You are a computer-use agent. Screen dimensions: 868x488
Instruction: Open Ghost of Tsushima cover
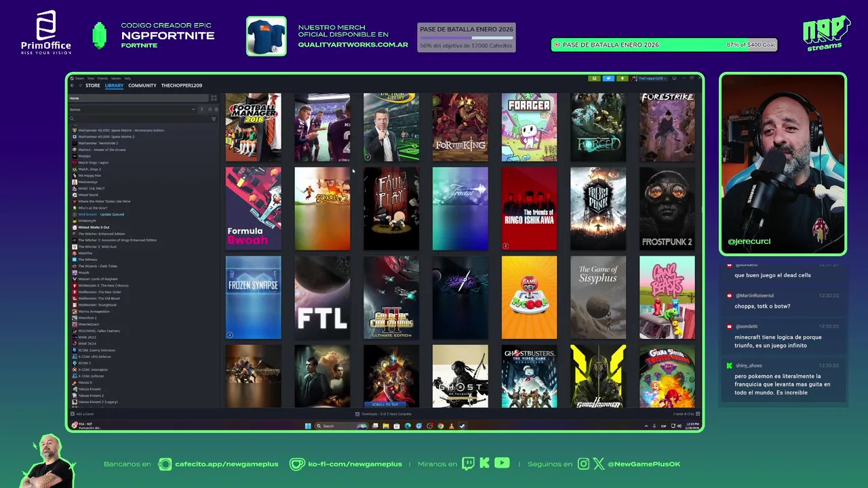(460, 376)
